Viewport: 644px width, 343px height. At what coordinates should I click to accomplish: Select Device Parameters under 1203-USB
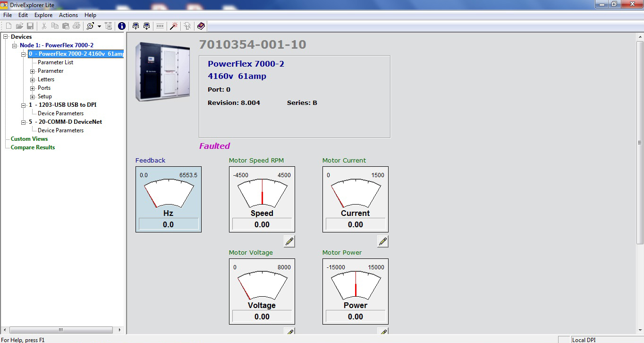pyautogui.click(x=60, y=113)
